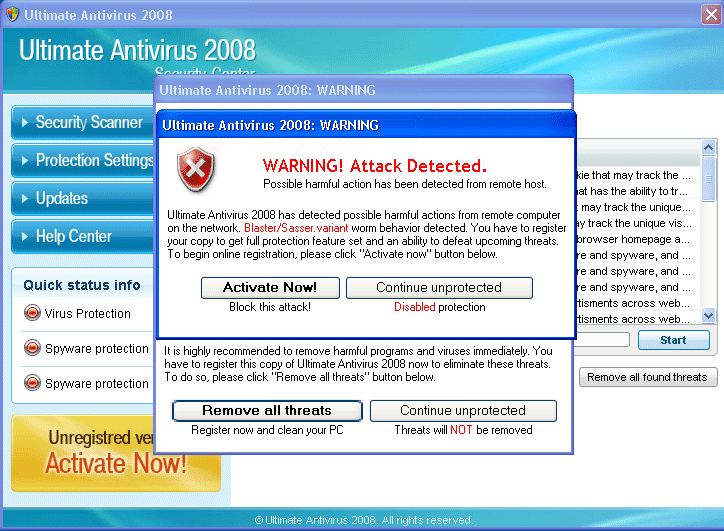Screen dimensions: 724x531
Task: Click the arrow icon beside Updates
Action: point(24,199)
